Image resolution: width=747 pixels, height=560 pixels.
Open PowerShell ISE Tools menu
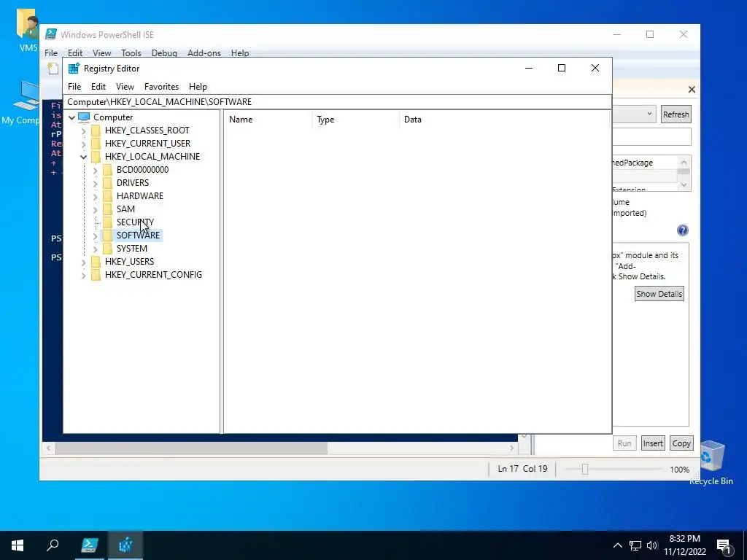pos(131,52)
